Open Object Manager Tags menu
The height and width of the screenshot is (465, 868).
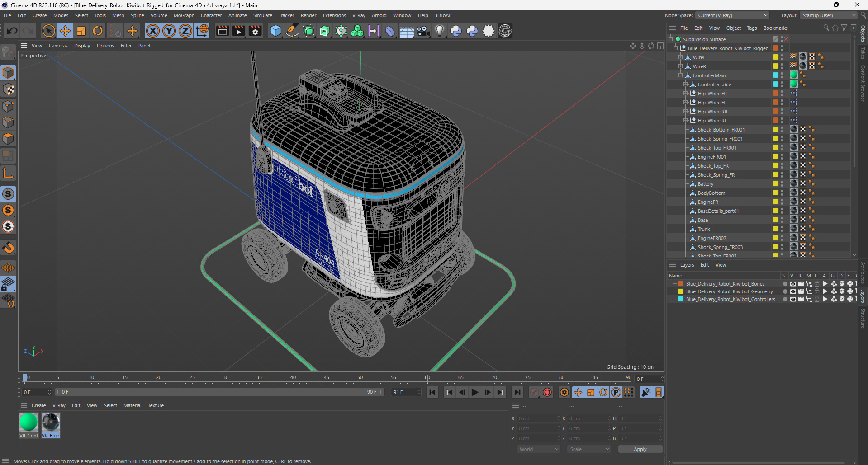pos(752,28)
